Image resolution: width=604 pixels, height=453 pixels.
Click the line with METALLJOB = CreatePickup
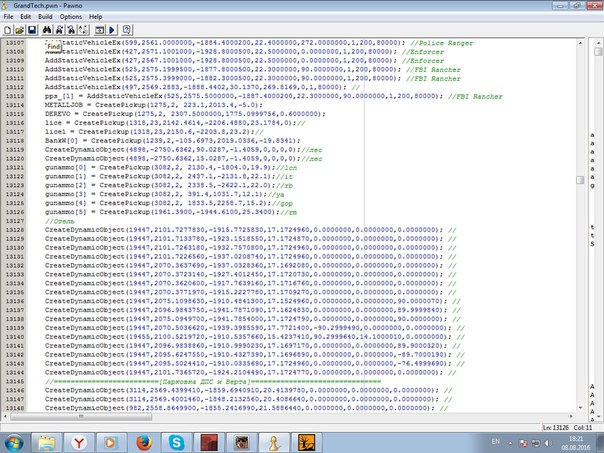[154, 105]
